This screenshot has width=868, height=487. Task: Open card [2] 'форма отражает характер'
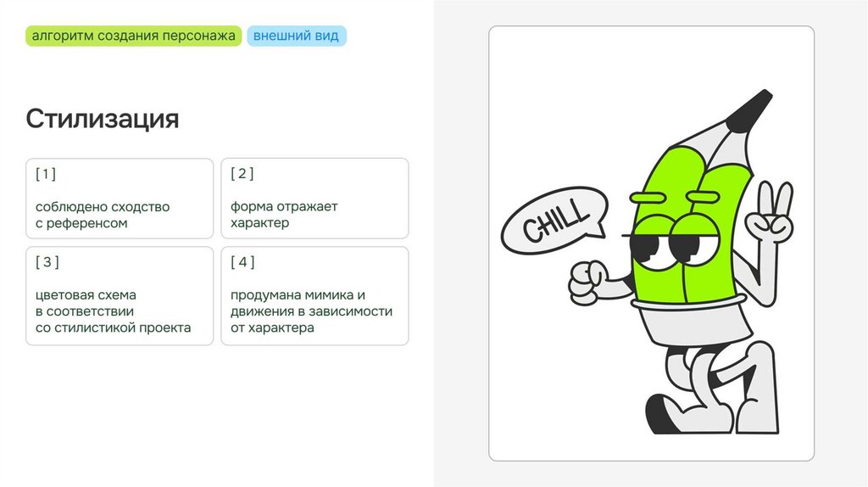314,199
